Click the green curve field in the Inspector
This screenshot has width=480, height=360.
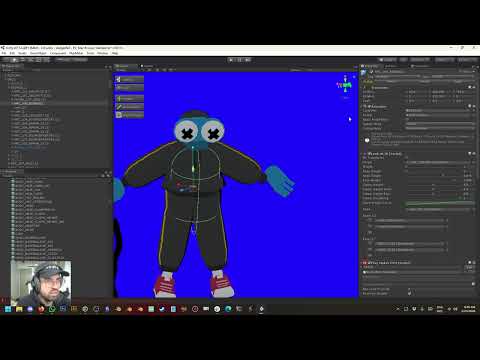point(440,203)
